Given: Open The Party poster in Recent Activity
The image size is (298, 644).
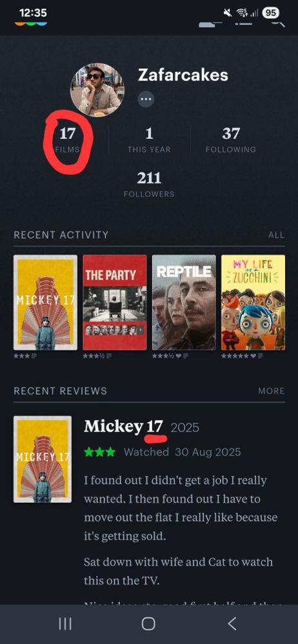Looking at the screenshot, I should click(x=115, y=302).
